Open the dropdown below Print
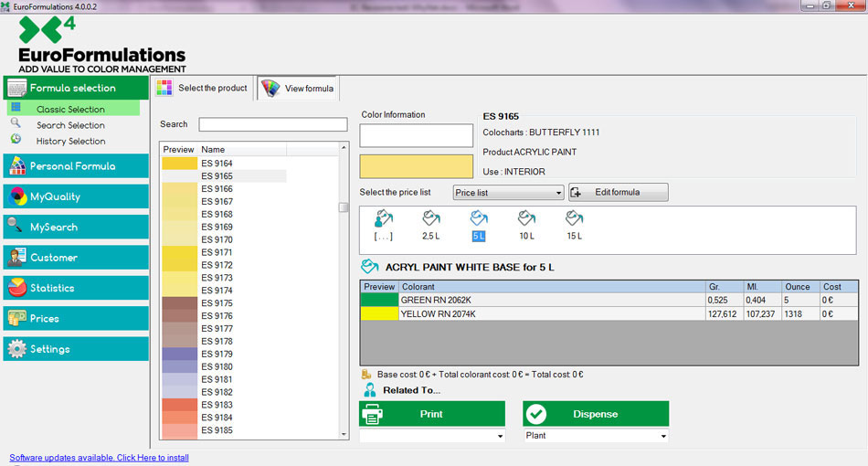The height and width of the screenshot is (466, 868). click(432, 436)
